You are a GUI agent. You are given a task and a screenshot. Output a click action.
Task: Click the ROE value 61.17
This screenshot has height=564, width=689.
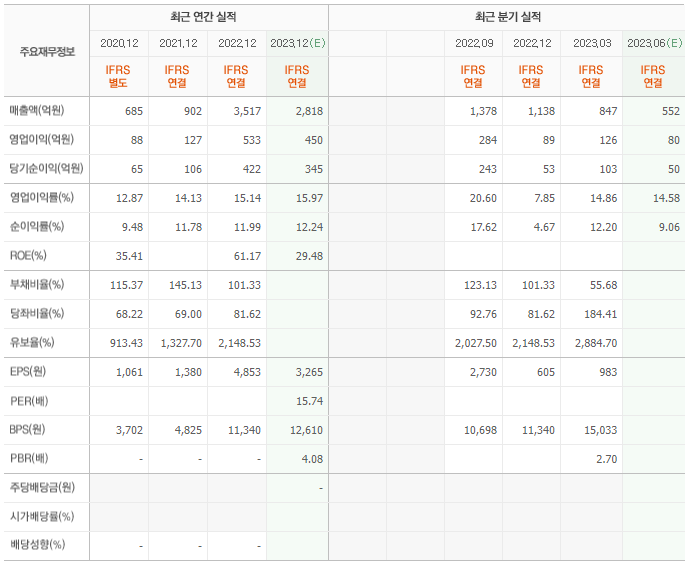click(247, 256)
